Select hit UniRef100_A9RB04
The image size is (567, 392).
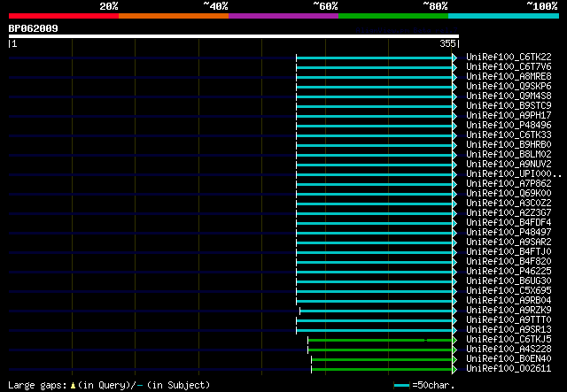(x=509, y=301)
